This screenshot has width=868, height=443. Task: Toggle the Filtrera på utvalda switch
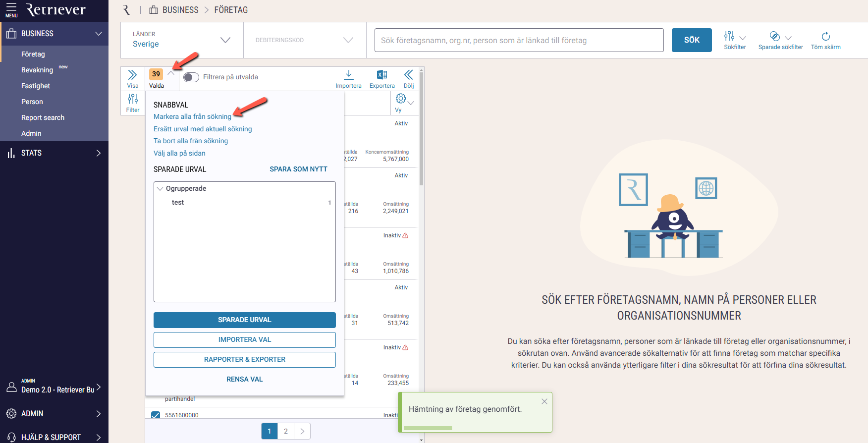pyautogui.click(x=191, y=77)
